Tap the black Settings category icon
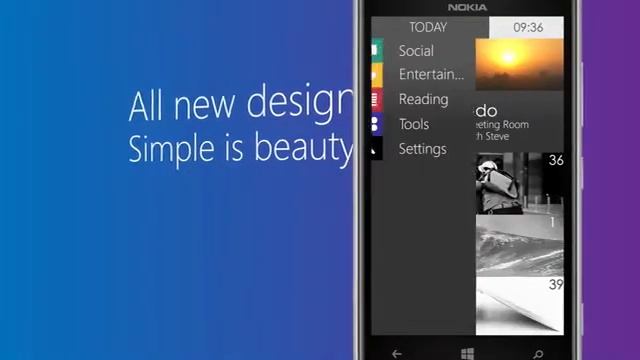Screen dimensions: 640x360 point(377,149)
